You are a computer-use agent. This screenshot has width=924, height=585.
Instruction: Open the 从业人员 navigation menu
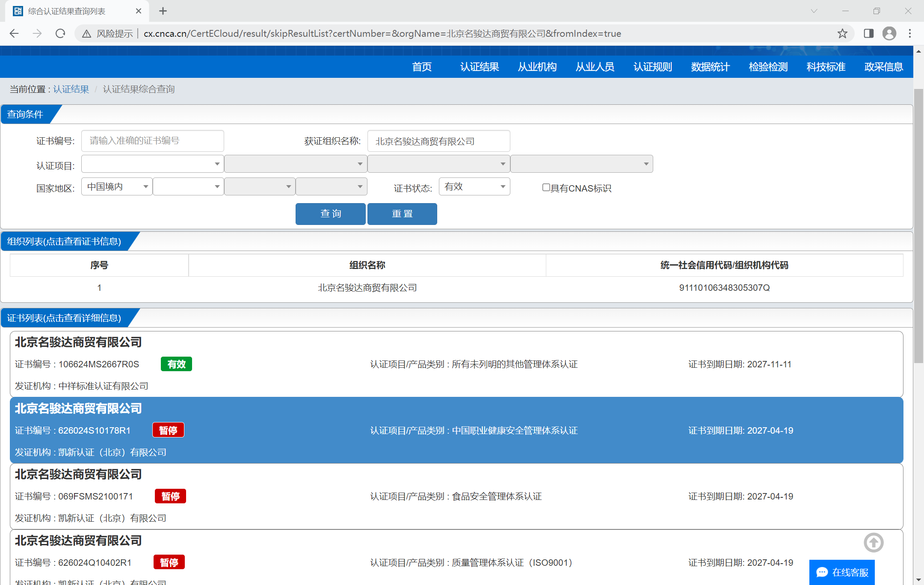pos(595,67)
